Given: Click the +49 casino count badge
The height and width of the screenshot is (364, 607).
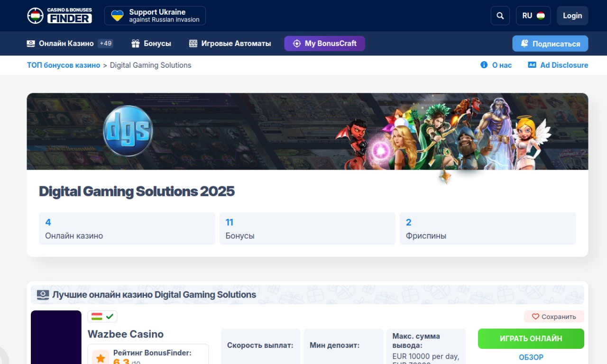Looking at the screenshot, I should coord(105,43).
